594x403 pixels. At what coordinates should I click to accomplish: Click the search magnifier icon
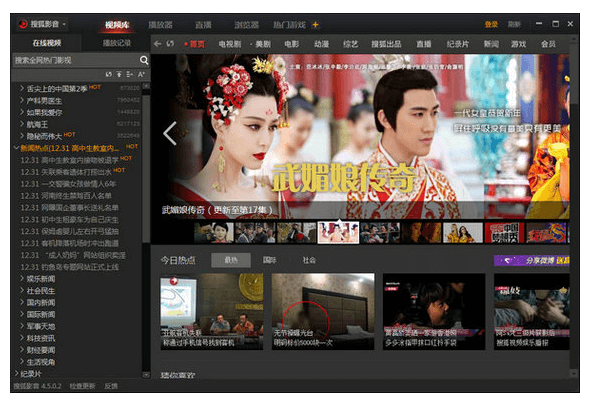(x=144, y=60)
